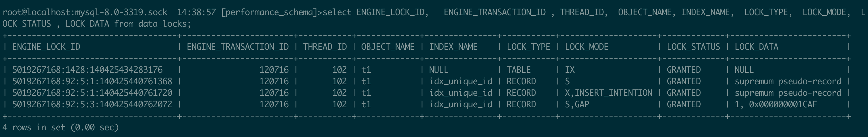868x137 pixels.
Task: Click the '4 rows in set' result line
Action: [61, 128]
